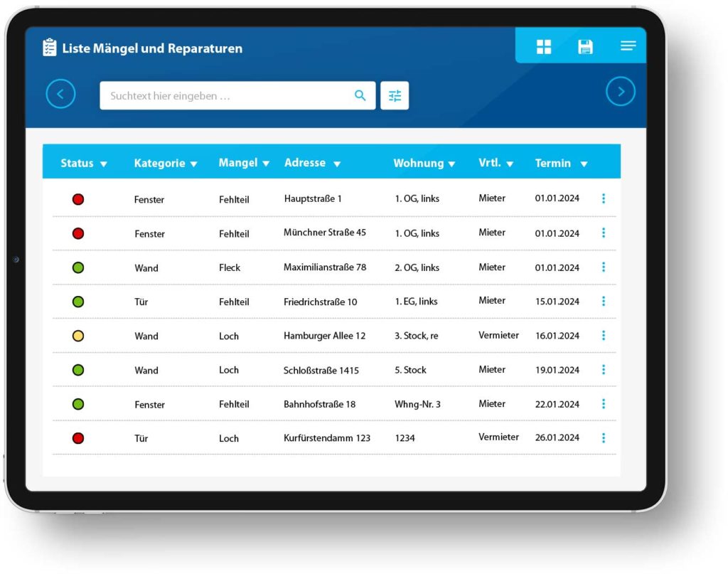This screenshot has height=574, width=728.
Task: Click the Adresse column header
Action: (x=305, y=163)
